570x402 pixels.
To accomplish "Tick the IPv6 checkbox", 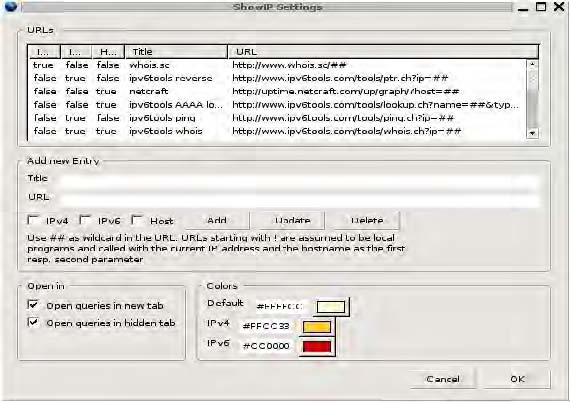I will (x=85, y=220).
